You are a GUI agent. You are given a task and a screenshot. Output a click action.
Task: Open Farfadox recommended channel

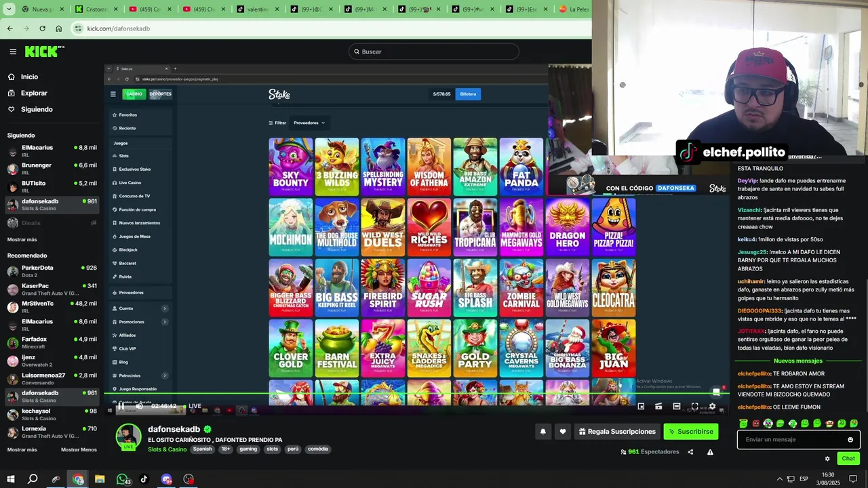point(52,343)
